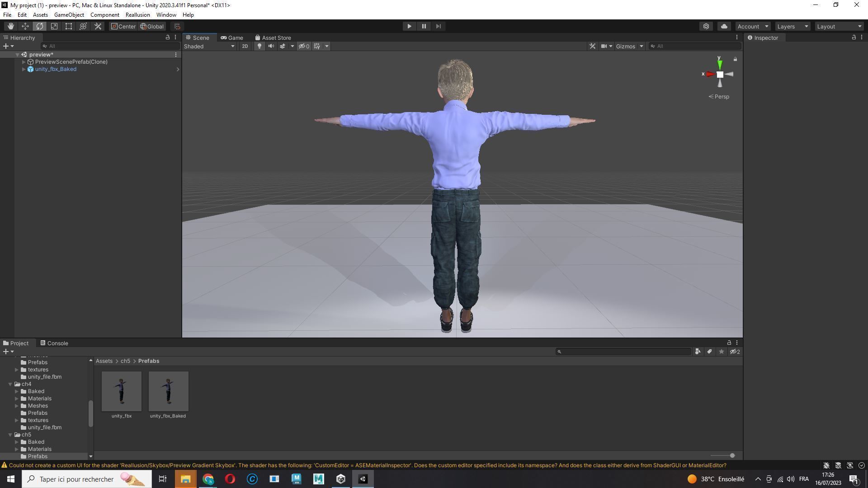868x488 pixels.
Task: Click Project panel search by label icon
Action: 709,352
